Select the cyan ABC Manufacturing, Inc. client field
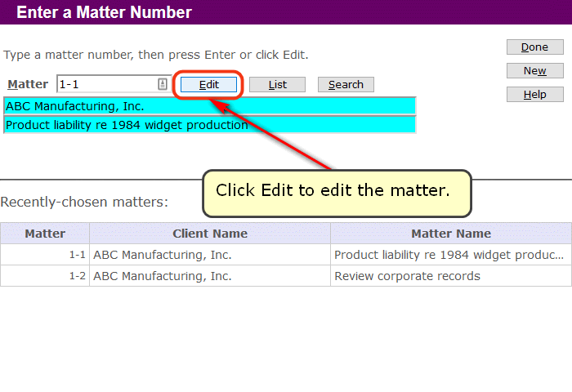Viewport: 572px width, 392px height. click(209, 106)
